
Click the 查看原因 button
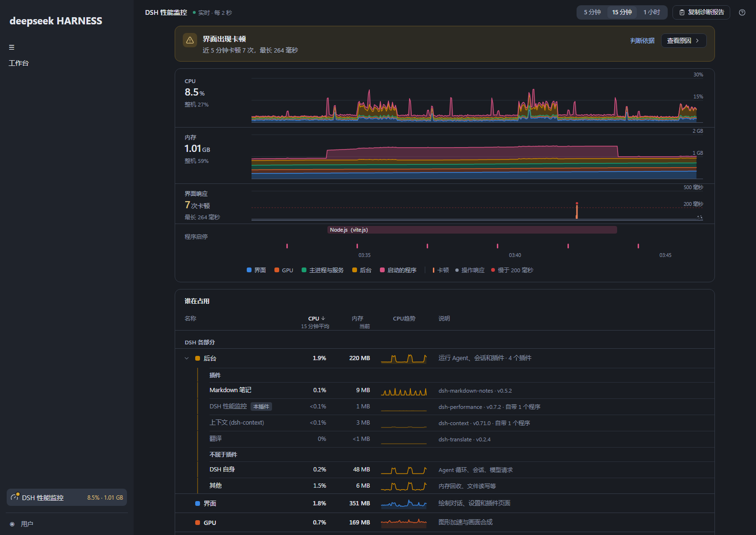pyautogui.click(x=683, y=41)
